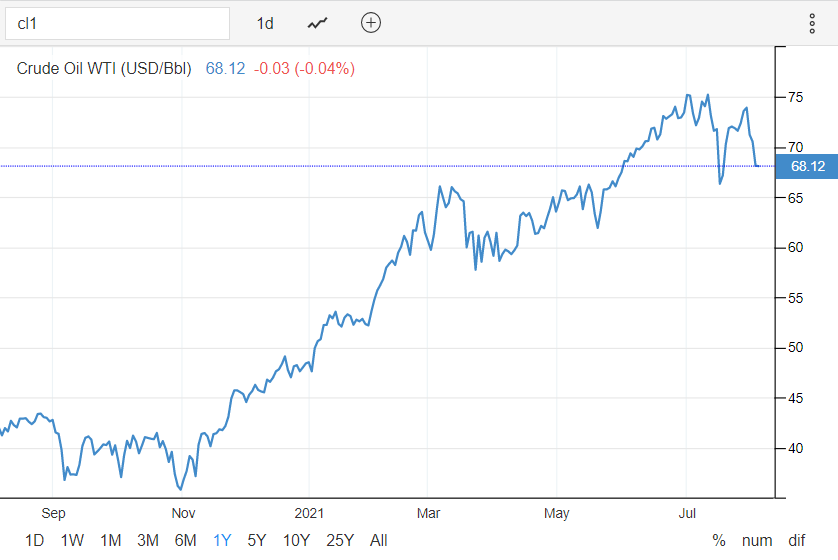The width and height of the screenshot is (838, 560).
Task: Click the add indicator plus icon
Action: (371, 23)
